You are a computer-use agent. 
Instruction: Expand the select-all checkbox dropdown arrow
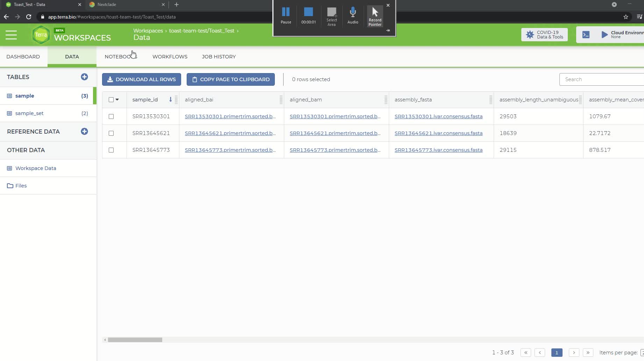tap(117, 100)
